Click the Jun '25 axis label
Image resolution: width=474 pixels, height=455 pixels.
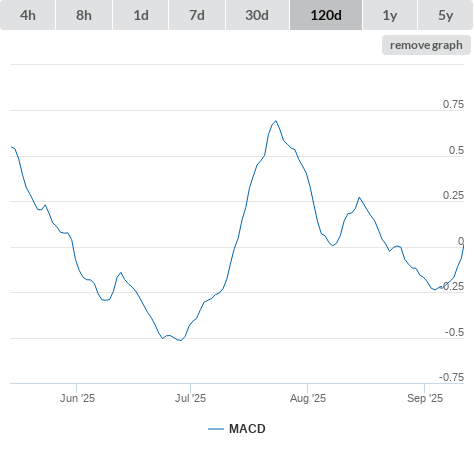(x=77, y=398)
